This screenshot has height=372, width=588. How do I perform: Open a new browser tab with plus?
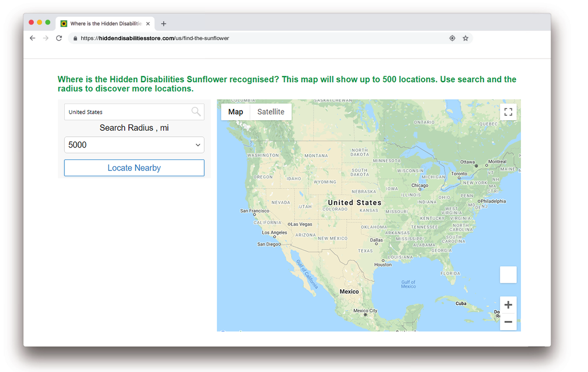(163, 24)
